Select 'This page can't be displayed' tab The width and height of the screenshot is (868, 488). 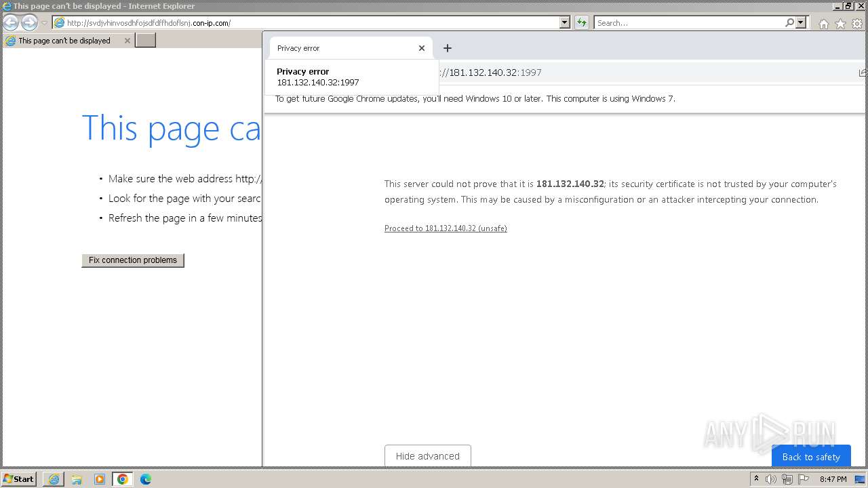pyautogui.click(x=67, y=41)
